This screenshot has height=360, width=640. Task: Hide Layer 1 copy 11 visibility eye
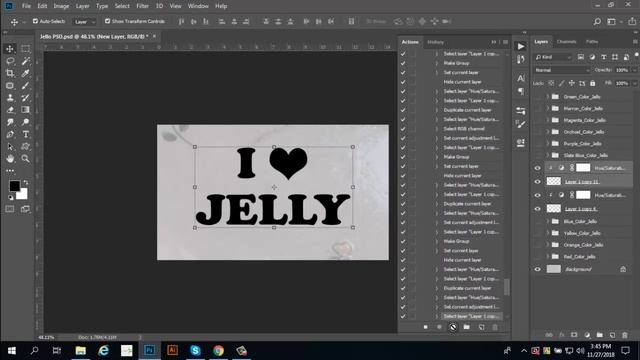point(538,182)
